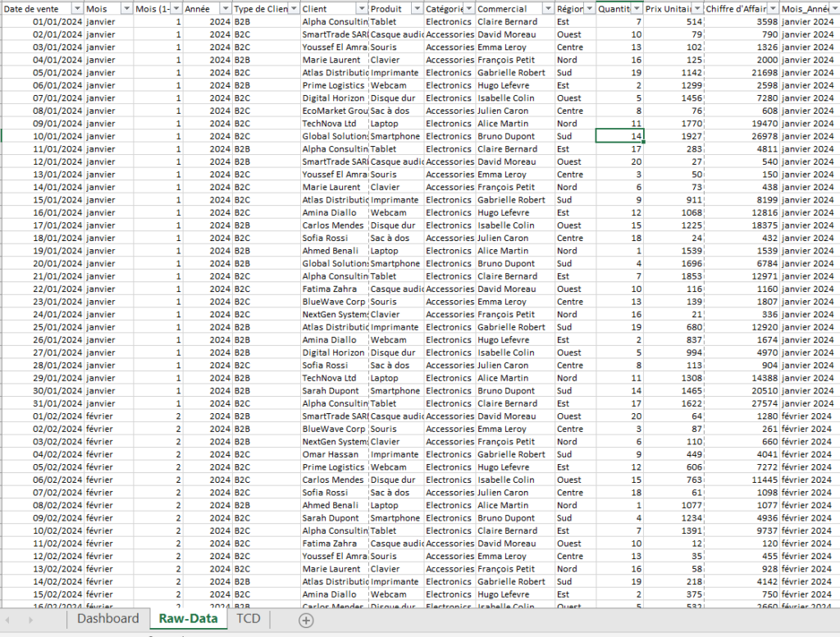The height and width of the screenshot is (637, 840).
Task: Select the date cell 01/02/2024
Action: (43, 416)
